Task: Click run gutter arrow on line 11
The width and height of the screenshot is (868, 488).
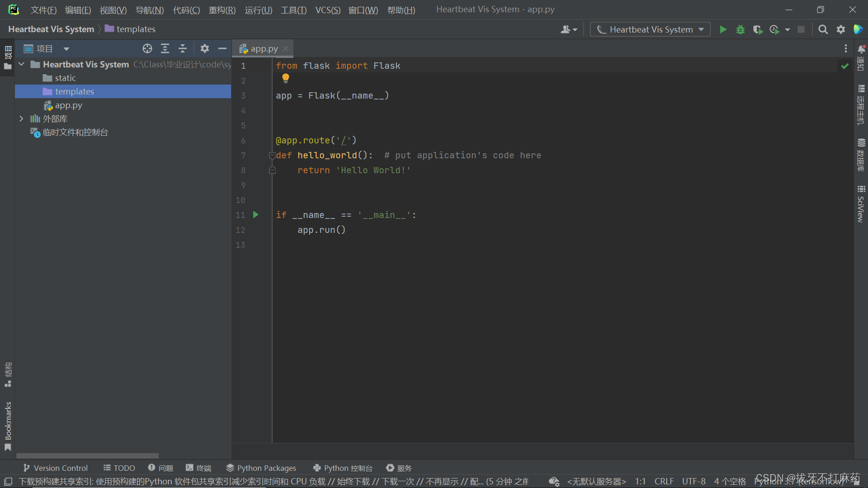Action: pos(255,215)
